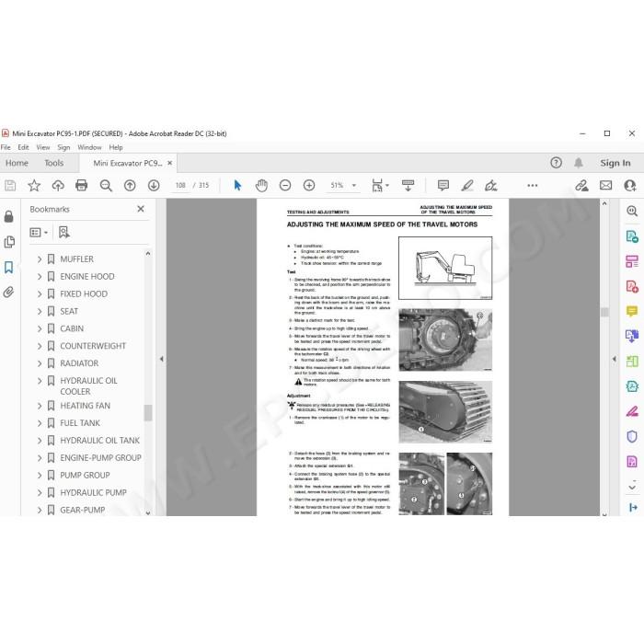The height and width of the screenshot is (644, 644).
Task: Open the Protect shield tool
Action: coord(632,436)
